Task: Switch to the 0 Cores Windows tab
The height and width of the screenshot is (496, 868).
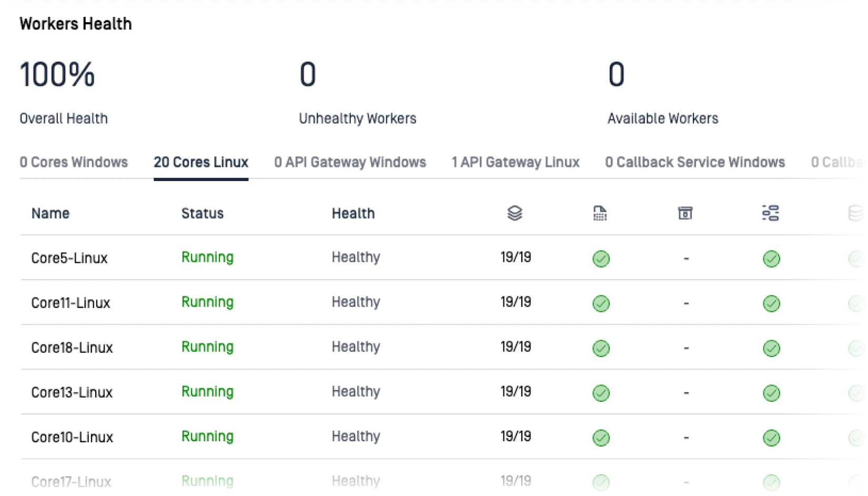Action: pyautogui.click(x=74, y=162)
